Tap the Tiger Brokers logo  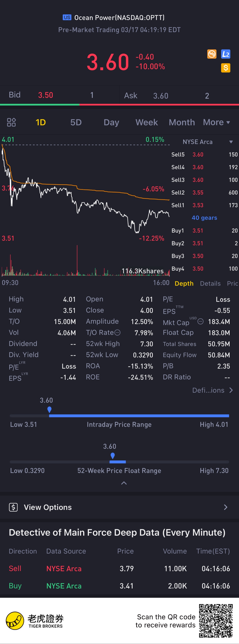[x=34, y=621]
